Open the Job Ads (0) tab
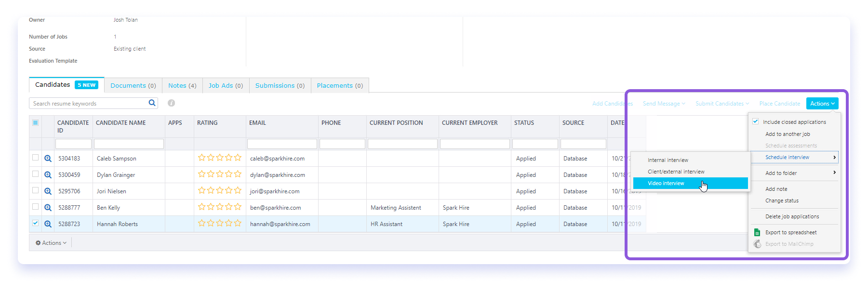This screenshot has height=281, width=868. [226, 85]
